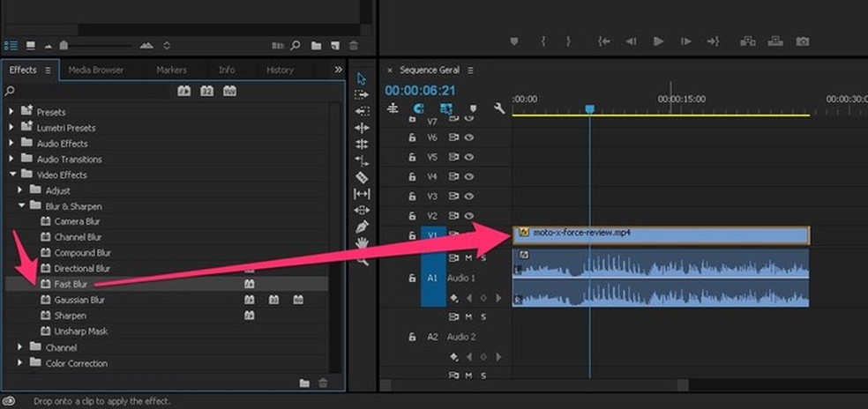Expand the Lumetri Presets folder
Viewport: 868px width, 409px height.
pos(12,128)
